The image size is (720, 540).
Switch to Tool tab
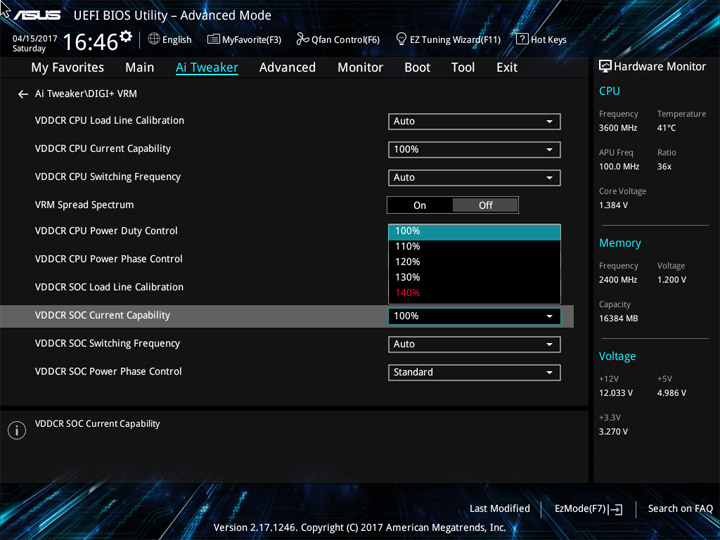(463, 68)
